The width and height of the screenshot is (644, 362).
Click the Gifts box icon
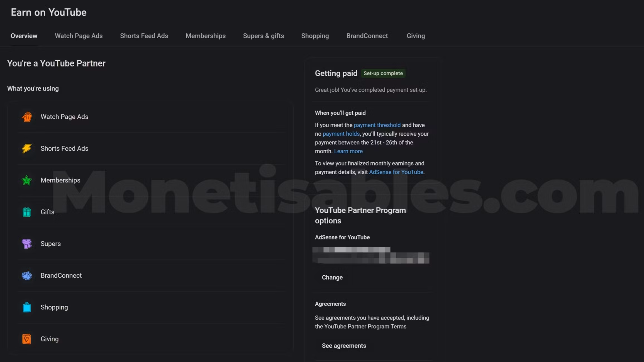point(27,212)
